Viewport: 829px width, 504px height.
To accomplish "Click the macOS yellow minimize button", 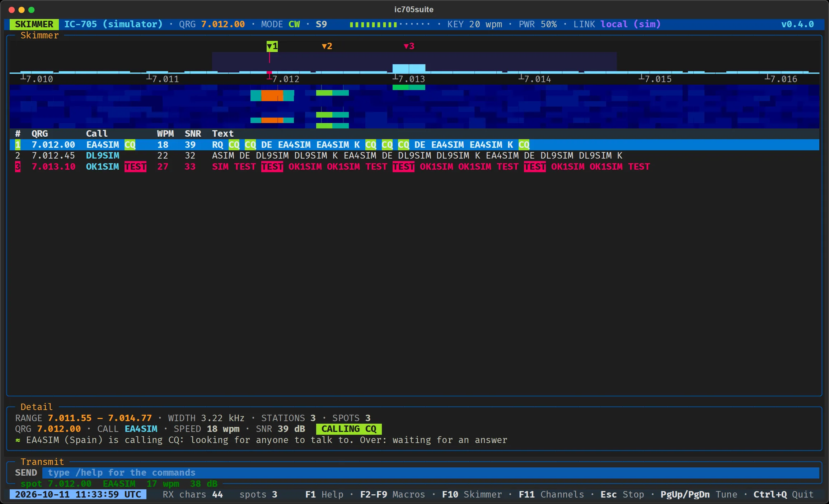I will coord(22,10).
